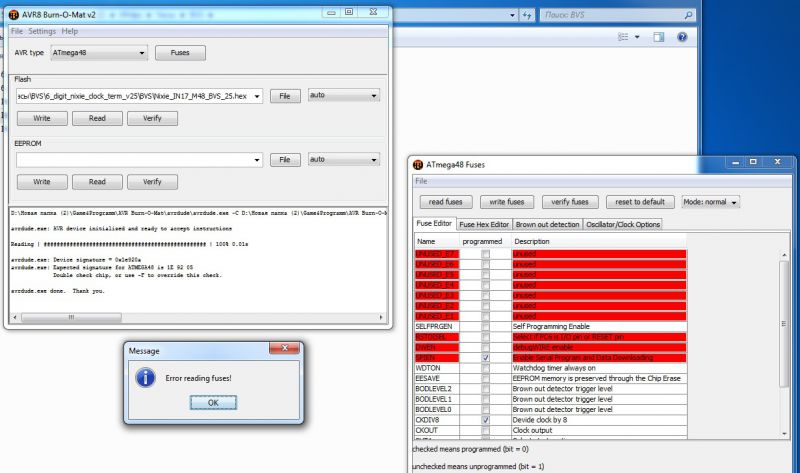Toggle the SPIEN fuse checkbox

(486, 357)
